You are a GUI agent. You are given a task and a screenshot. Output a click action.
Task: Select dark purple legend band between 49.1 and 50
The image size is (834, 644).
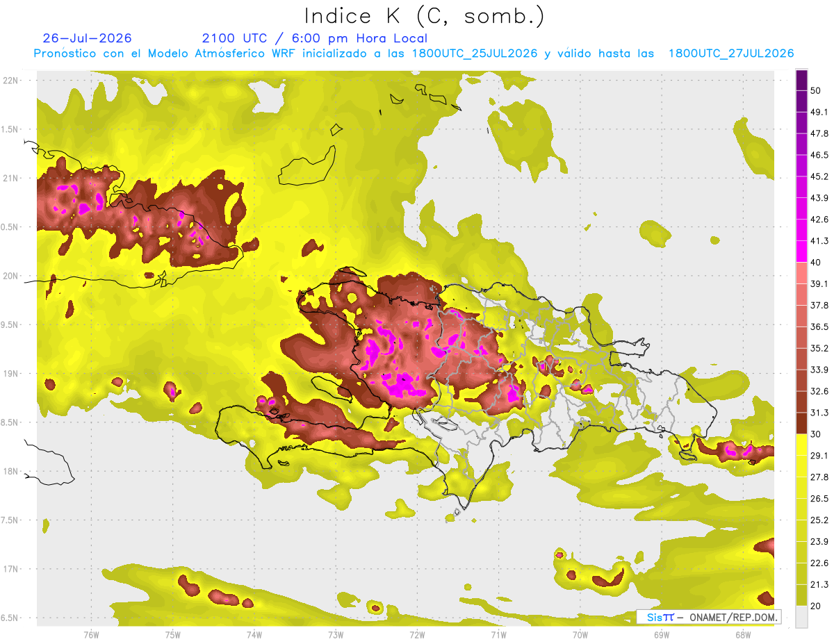(x=801, y=101)
